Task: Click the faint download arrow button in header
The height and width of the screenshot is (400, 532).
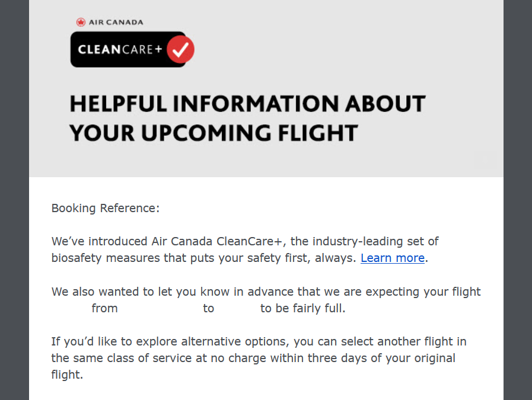Action: (x=485, y=159)
